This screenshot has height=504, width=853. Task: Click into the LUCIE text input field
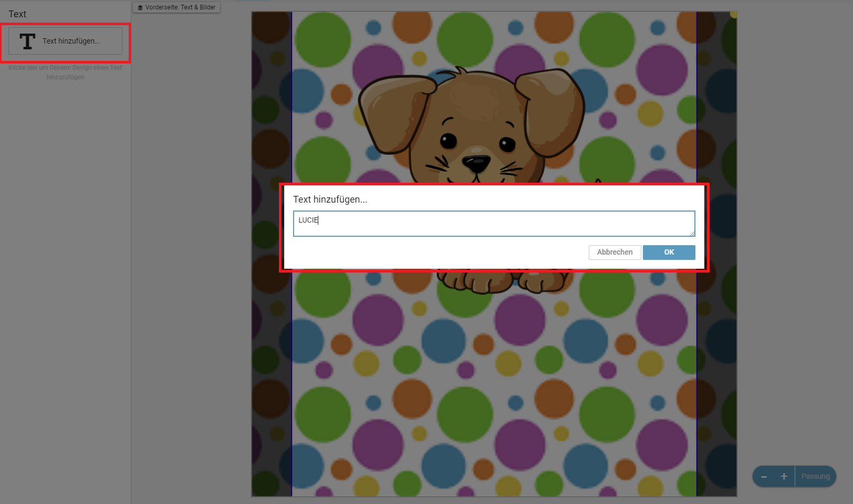point(494,224)
